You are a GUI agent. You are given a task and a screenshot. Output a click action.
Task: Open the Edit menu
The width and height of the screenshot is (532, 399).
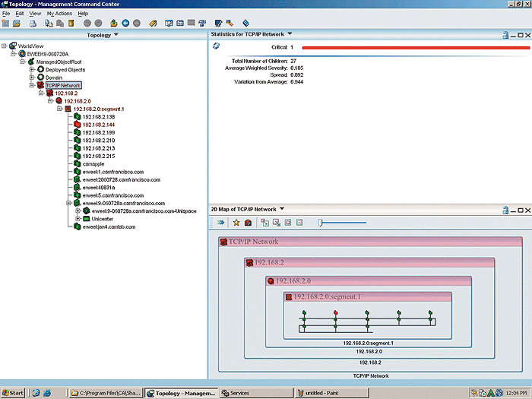coord(20,14)
